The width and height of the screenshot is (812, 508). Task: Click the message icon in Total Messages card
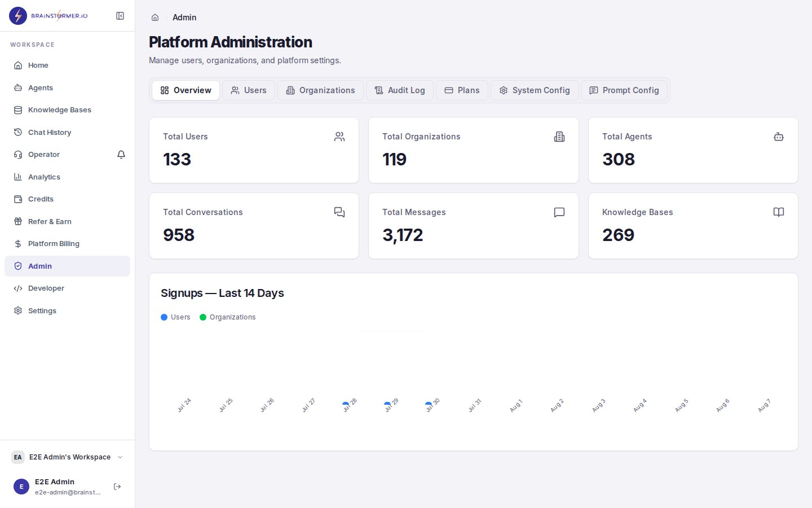(559, 212)
